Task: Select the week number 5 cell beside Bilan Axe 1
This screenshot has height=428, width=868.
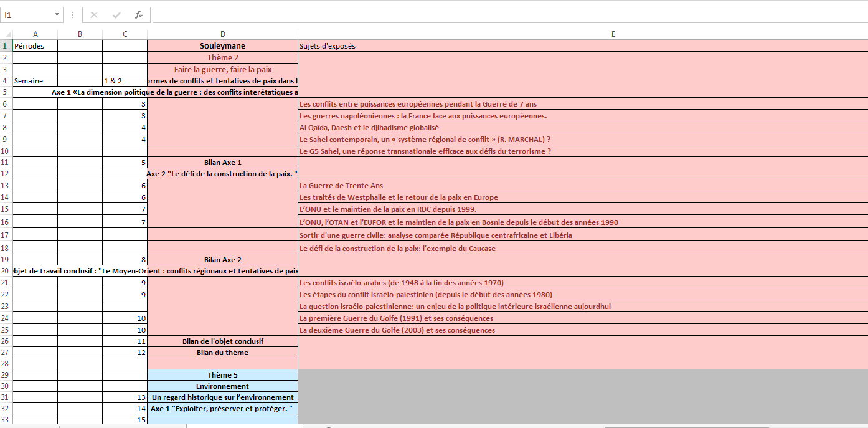Action: tap(125, 163)
